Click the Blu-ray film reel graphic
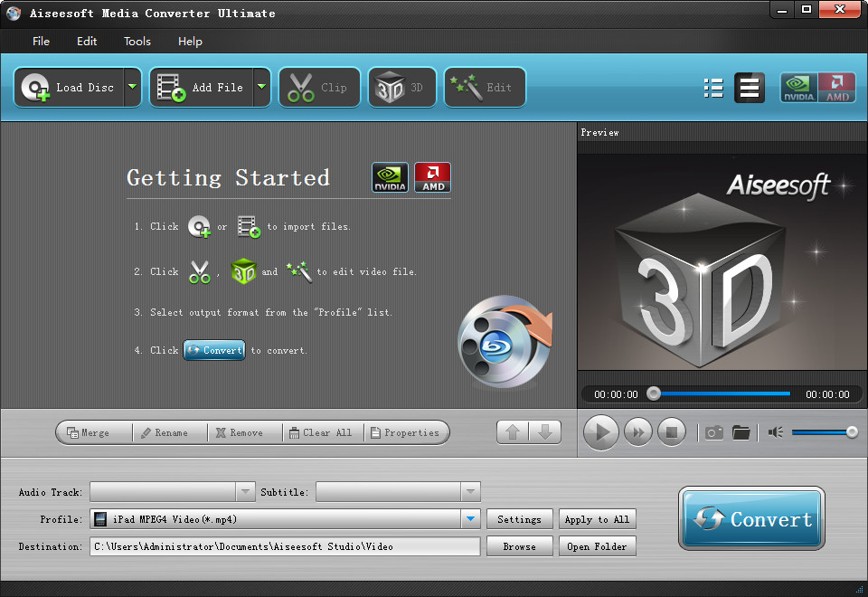 (x=505, y=341)
